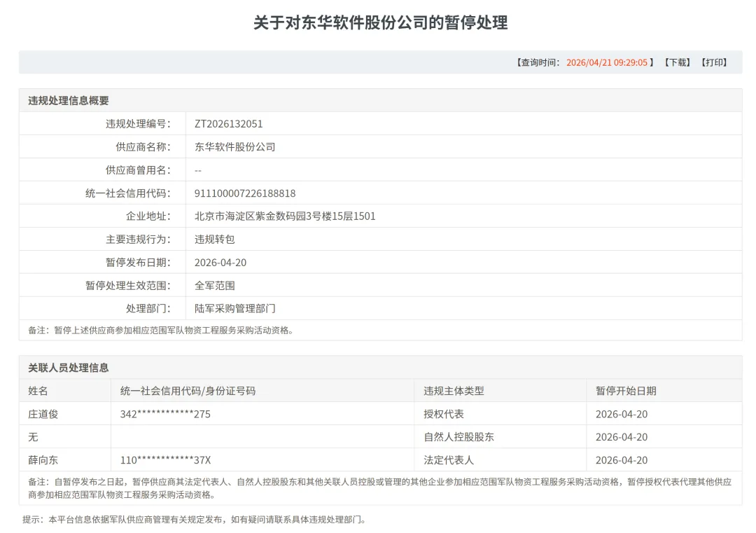Click the 统一社会信用代码： label in summary

pyautogui.click(x=128, y=193)
